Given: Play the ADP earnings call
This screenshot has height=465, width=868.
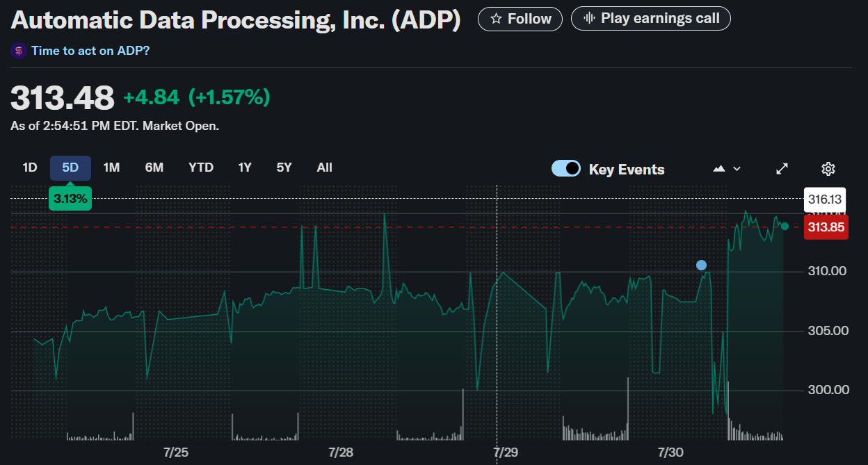Looking at the screenshot, I should click(650, 19).
